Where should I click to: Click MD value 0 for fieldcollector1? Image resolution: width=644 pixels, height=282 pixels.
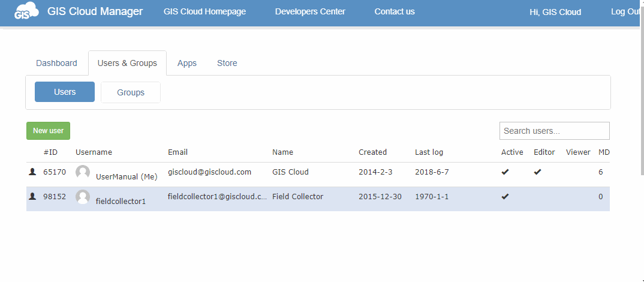coord(600,196)
